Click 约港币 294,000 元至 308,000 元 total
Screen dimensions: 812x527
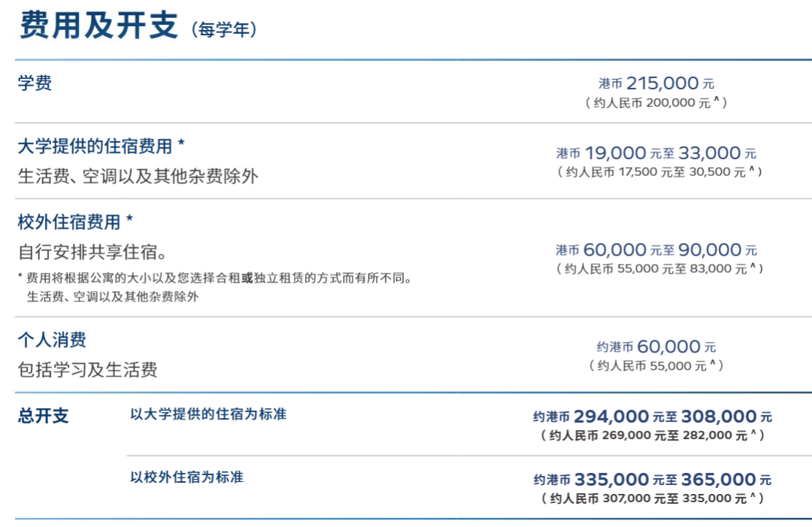pyautogui.click(x=653, y=416)
